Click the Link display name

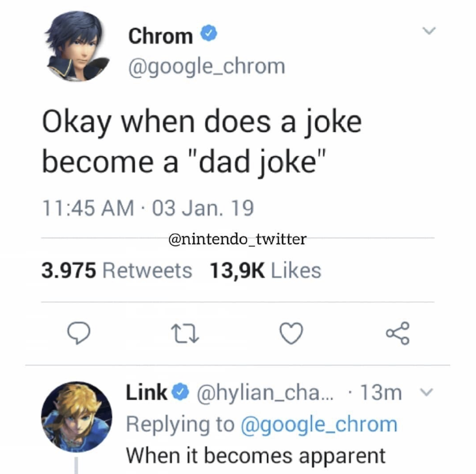147,392
